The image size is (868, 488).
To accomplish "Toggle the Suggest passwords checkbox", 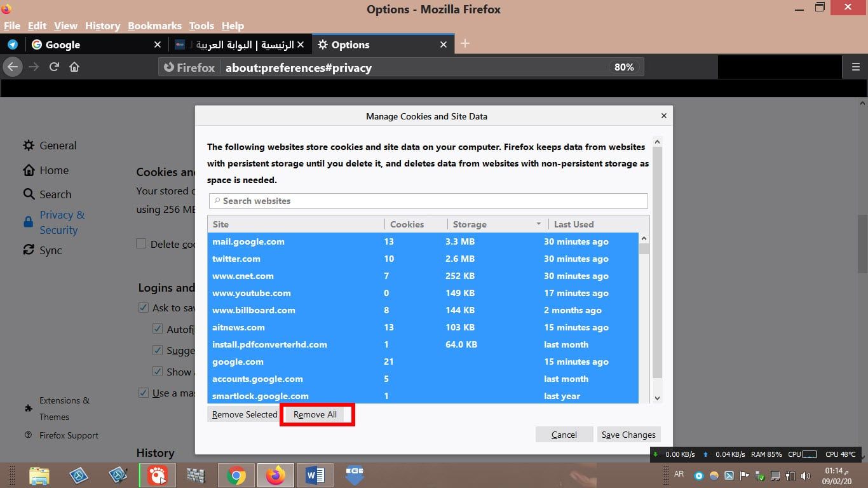I will (x=158, y=350).
